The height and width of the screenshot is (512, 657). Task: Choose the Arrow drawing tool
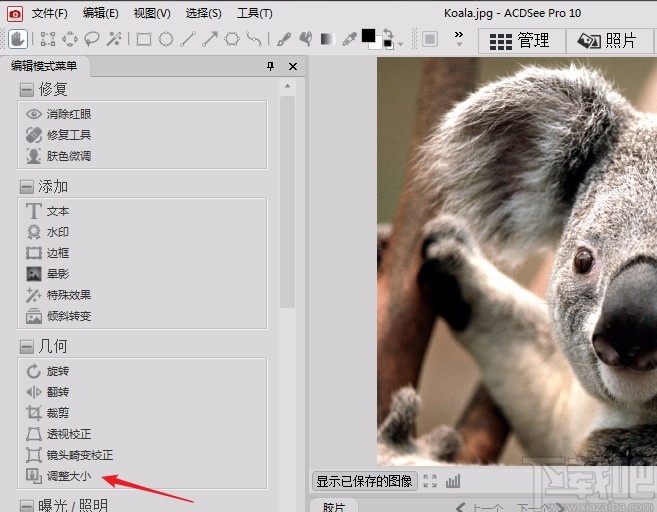coord(210,39)
